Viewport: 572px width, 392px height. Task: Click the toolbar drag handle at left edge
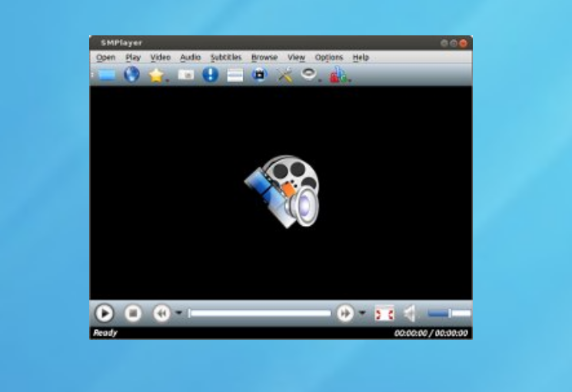[93, 75]
